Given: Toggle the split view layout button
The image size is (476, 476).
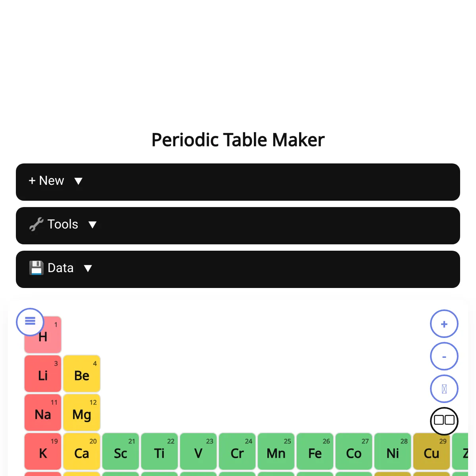Looking at the screenshot, I should point(444,420).
